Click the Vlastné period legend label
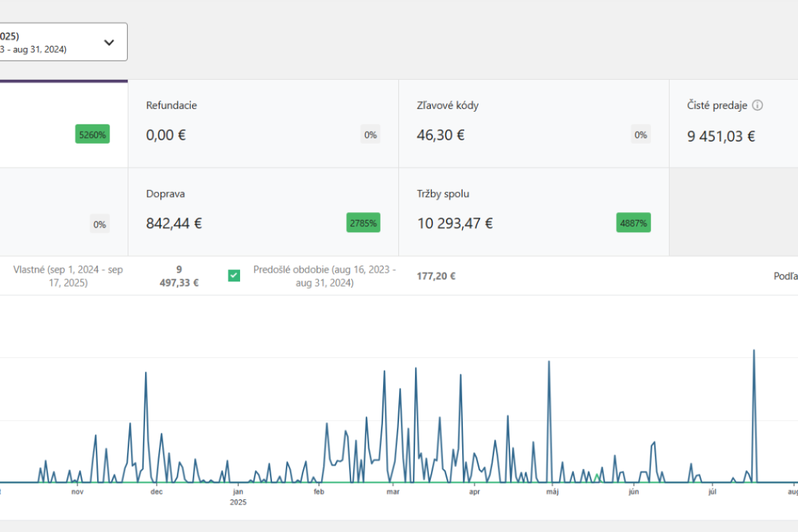This screenshot has width=798, height=532. pyautogui.click(x=68, y=276)
